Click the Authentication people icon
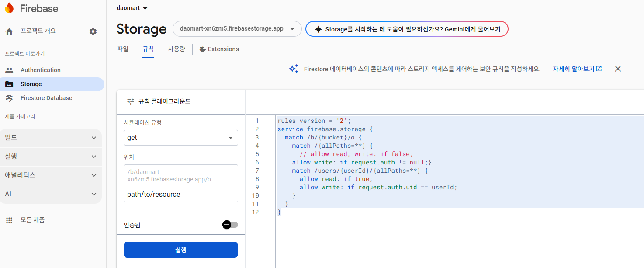The image size is (644, 268). [9, 70]
